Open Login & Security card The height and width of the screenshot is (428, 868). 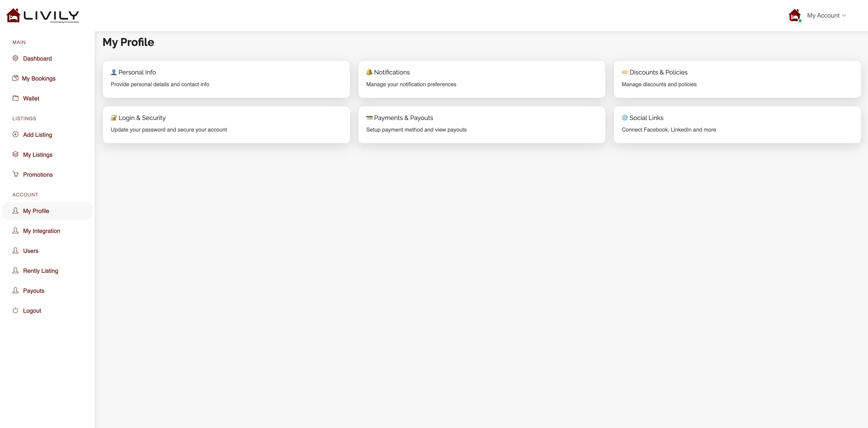coord(226,125)
